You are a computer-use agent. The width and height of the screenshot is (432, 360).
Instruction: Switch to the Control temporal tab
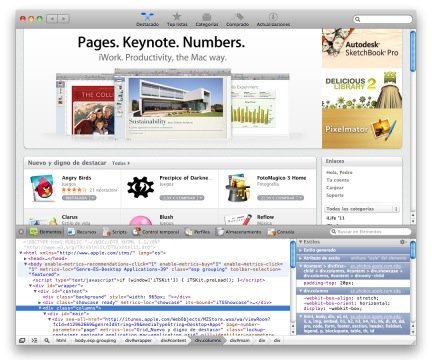tap(156, 232)
